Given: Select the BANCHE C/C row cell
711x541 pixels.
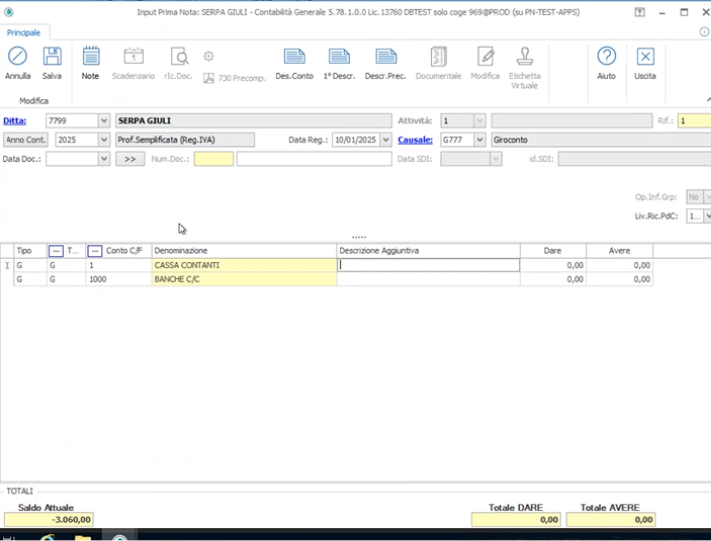Looking at the screenshot, I should pyautogui.click(x=244, y=280).
